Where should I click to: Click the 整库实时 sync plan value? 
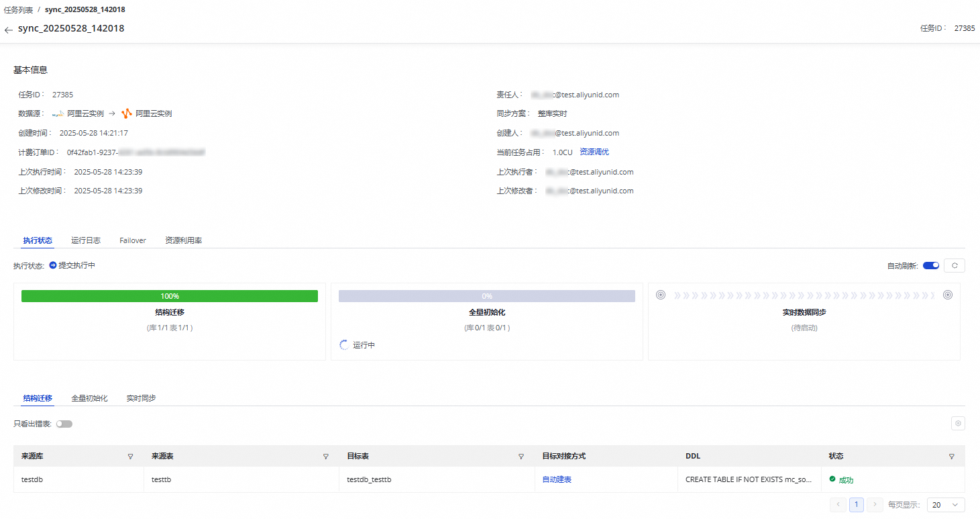click(552, 113)
